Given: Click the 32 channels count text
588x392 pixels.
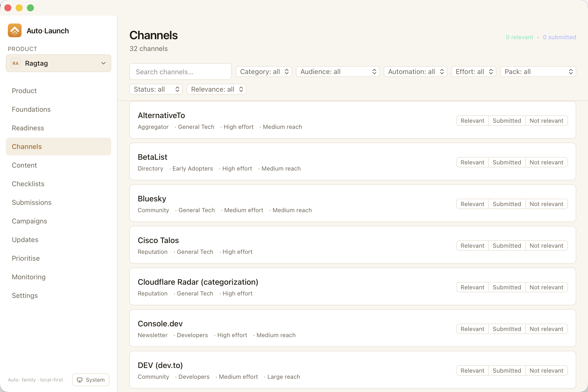Looking at the screenshot, I should click(148, 49).
